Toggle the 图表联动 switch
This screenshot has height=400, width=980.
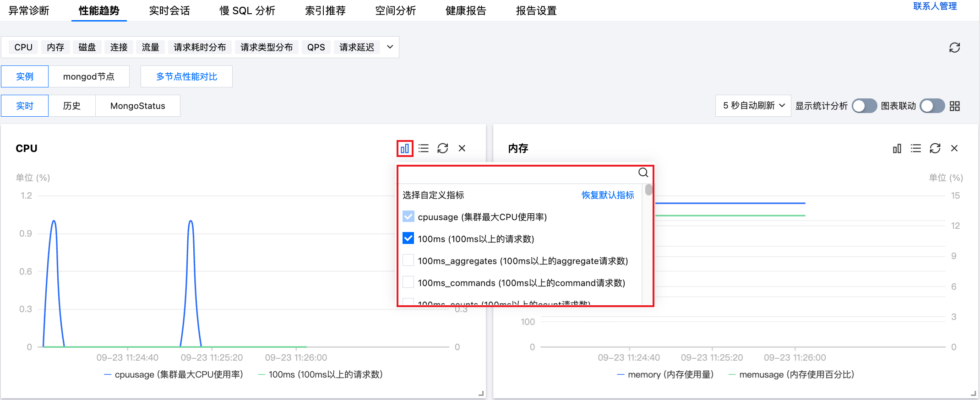tap(932, 106)
